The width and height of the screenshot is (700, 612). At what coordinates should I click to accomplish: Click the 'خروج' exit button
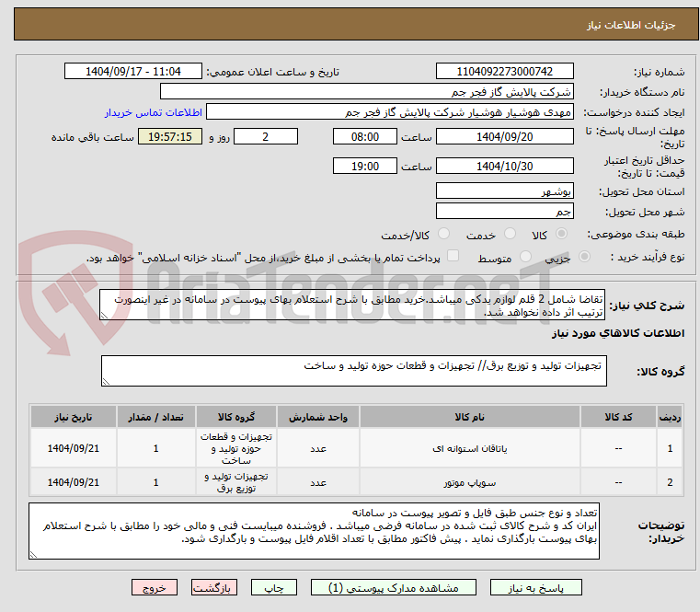[154, 586]
